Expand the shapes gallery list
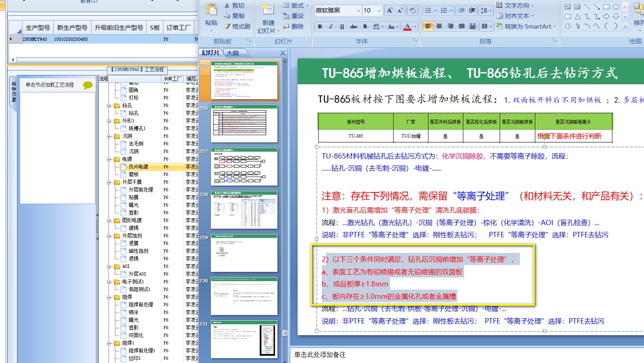The height and width of the screenshot is (363, 644). pyautogui.click(x=625, y=26)
